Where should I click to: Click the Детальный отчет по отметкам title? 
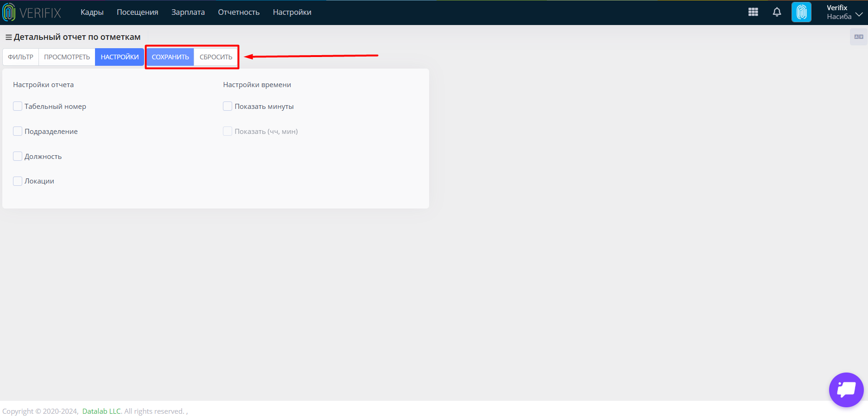pos(77,37)
